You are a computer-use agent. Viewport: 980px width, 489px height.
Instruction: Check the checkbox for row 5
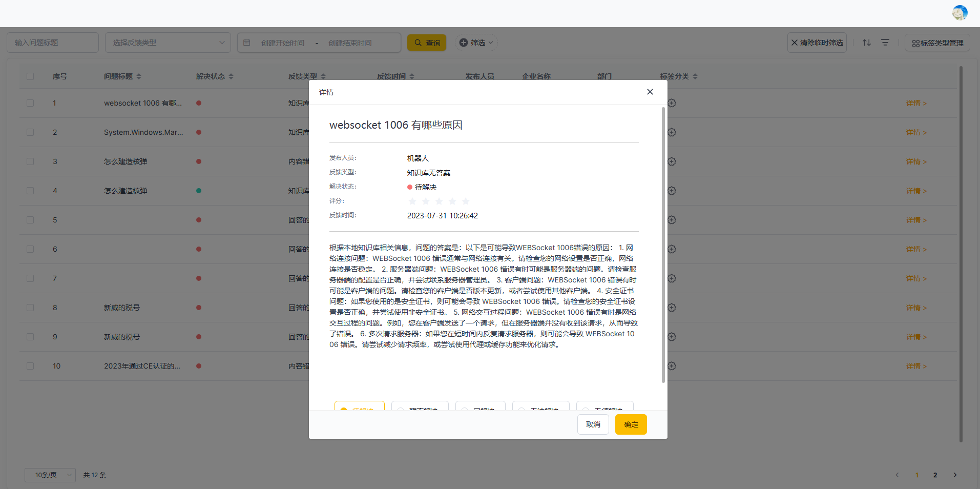click(30, 220)
